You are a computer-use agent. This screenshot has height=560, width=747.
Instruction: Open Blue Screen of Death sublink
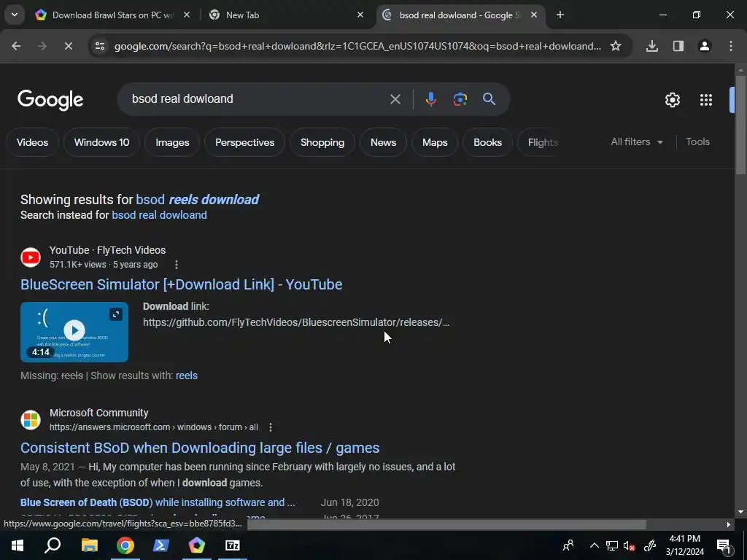tap(158, 502)
